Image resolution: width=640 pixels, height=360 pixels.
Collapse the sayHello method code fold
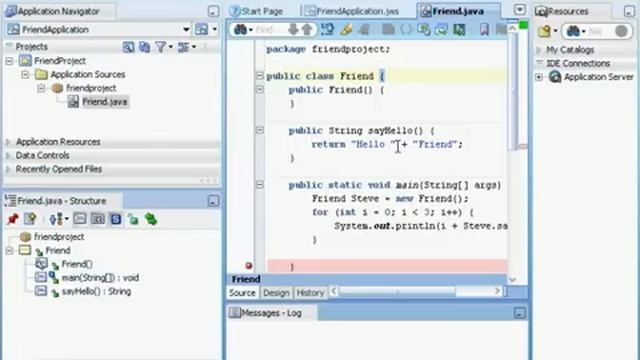click(x=260, y=130)
